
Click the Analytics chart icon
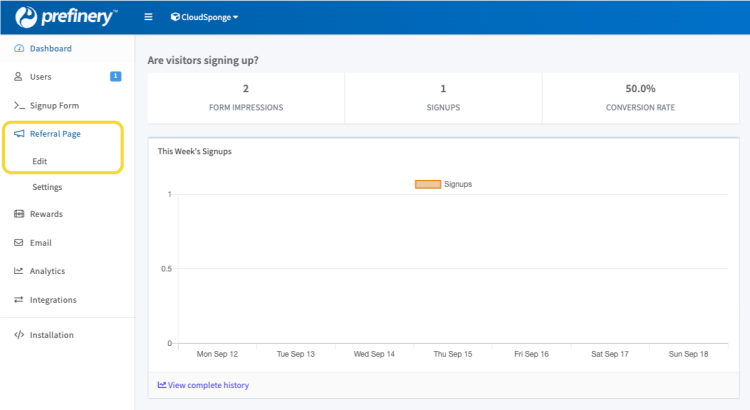(x=19, y=271)
